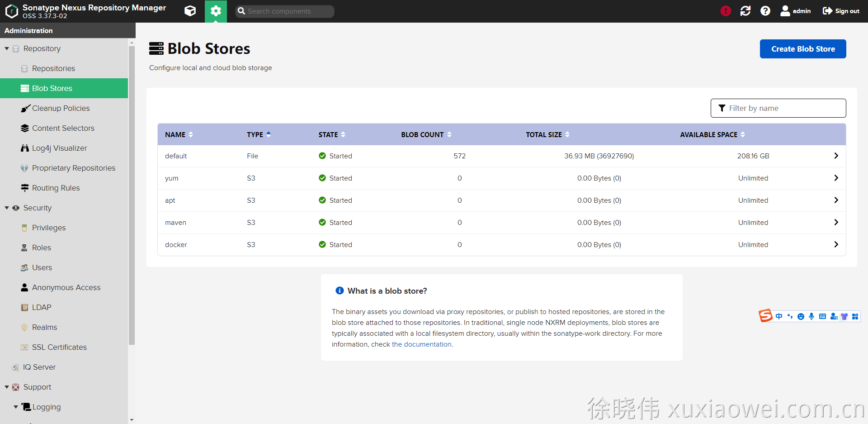This screenshot has height=424, width=868.
Task: Open the Browse cube icon in header
Action: tap(190, 11)
